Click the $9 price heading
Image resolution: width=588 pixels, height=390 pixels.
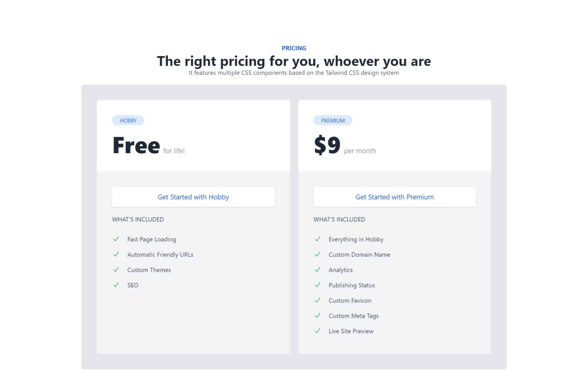point(327,145)
